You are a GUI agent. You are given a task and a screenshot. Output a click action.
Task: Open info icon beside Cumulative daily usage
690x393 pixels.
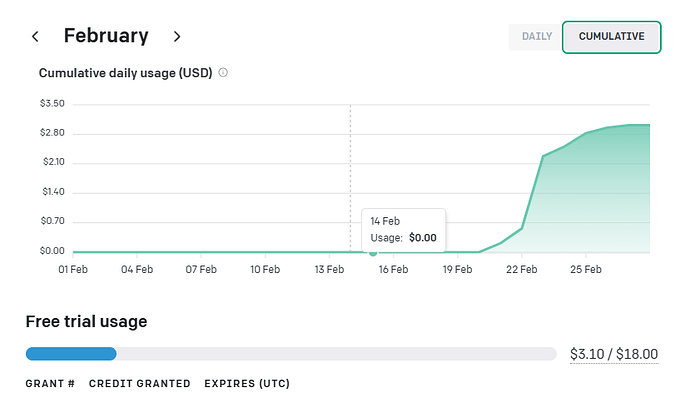pos(223,73)
